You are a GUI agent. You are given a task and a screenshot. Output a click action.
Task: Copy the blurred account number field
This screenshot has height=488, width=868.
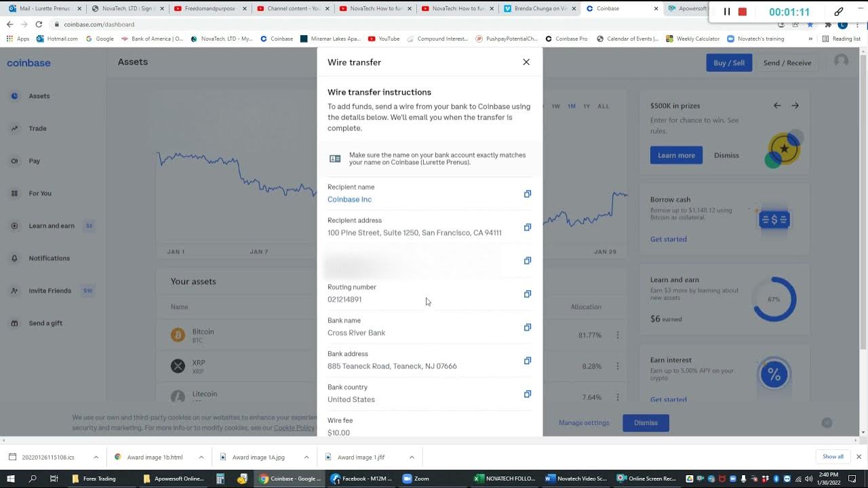527,260
